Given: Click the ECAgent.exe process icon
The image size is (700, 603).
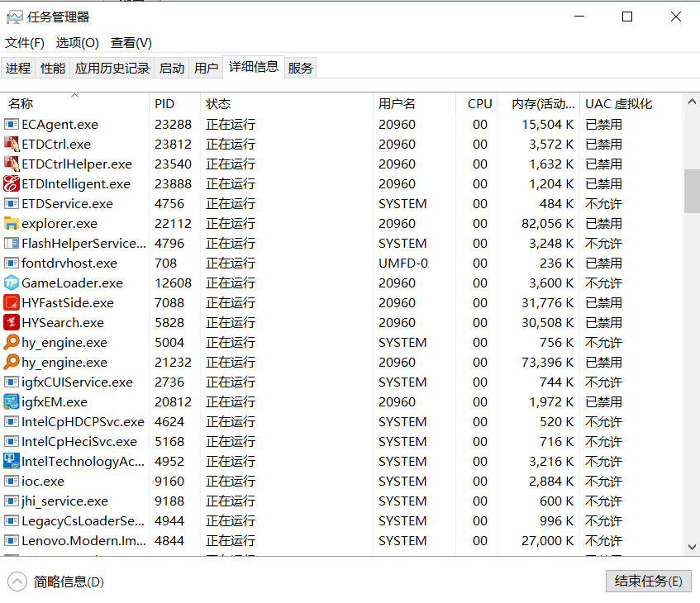Looking at the screenshot, I should tap(12, 124).
